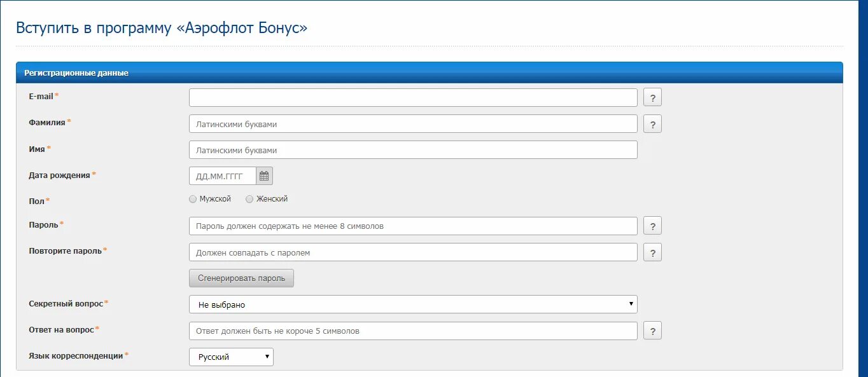Open help for Повторите пароль field
This screenshot has height=377, width=868.
pos(652,252)
